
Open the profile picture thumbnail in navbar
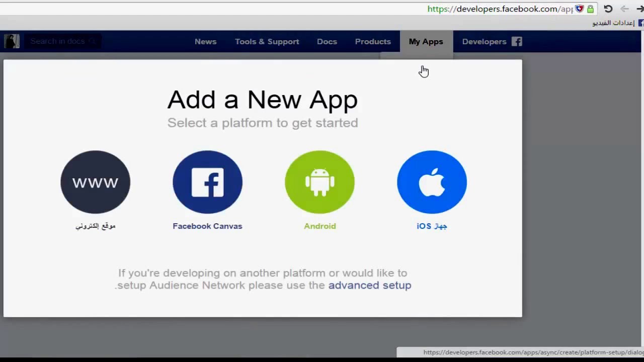tap(12, 41)
